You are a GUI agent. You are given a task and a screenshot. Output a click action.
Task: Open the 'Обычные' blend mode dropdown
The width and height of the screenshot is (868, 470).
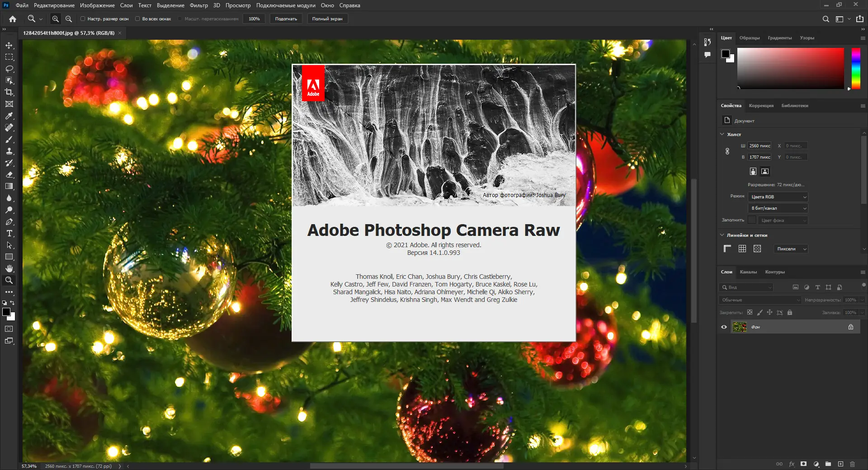click(x=760, y=300)
